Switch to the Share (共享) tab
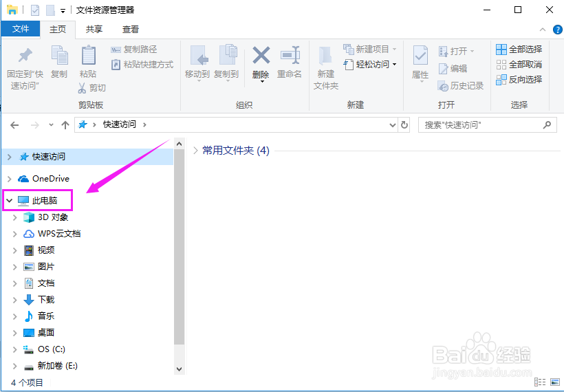Screen dimensions: 564x392 94,30
